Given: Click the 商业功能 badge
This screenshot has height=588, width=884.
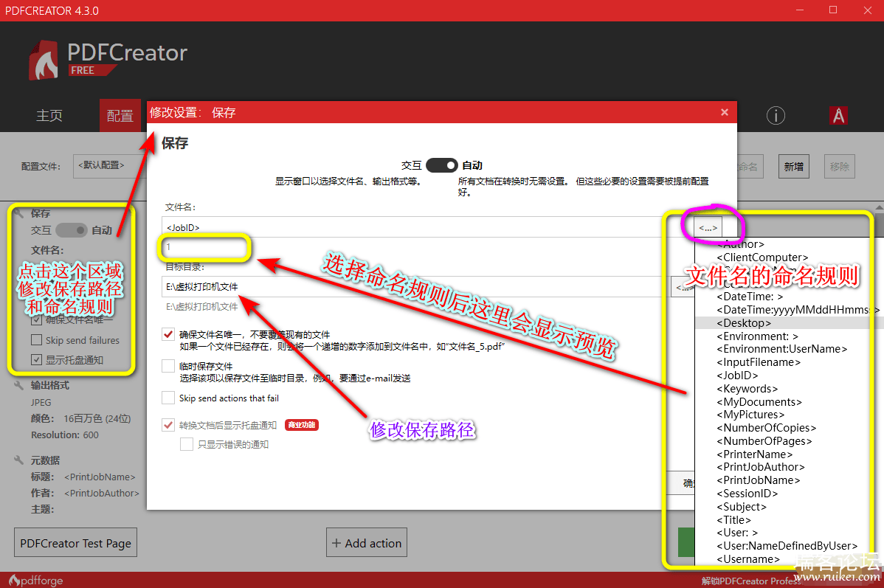Looking at the screenshot, I should pos(302,424).
